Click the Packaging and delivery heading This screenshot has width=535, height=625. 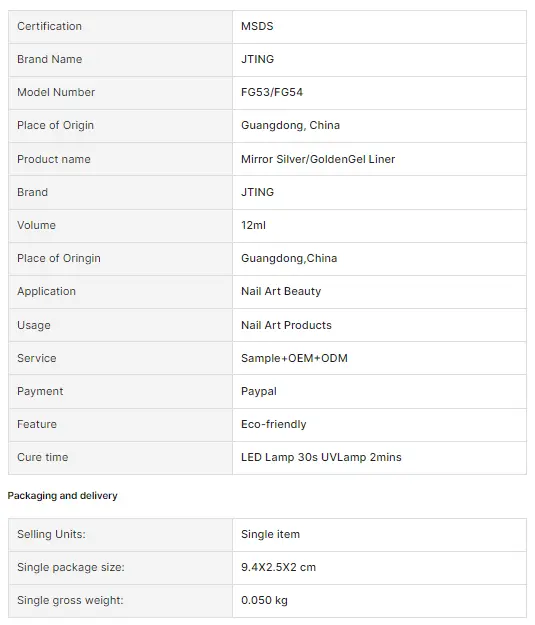(63, 496)
